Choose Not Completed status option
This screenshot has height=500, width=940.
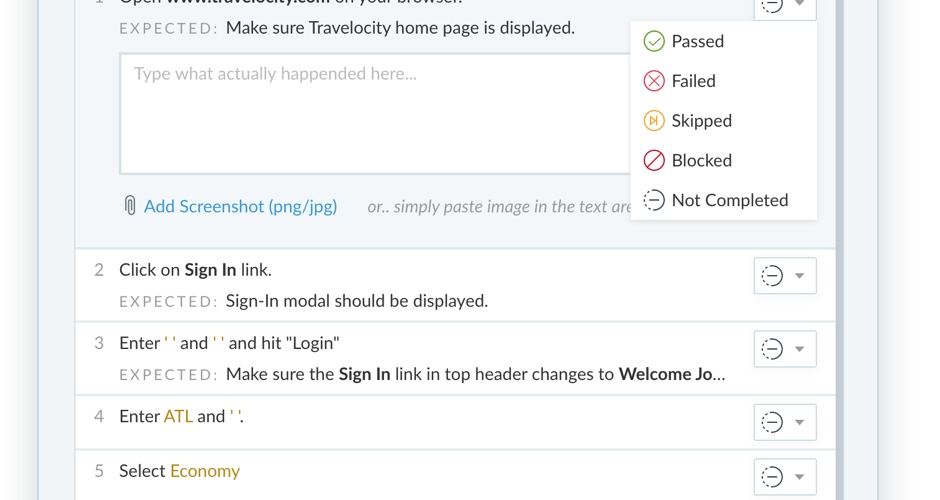point(729,200)
